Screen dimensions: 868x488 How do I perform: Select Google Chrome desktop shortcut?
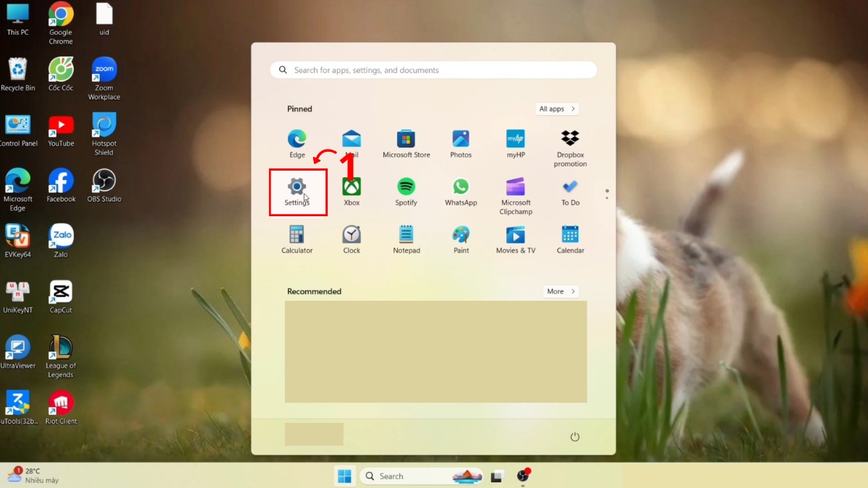[61, 23]
